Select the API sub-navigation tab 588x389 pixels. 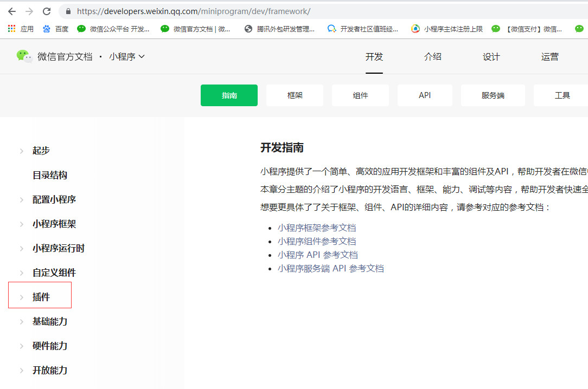click(x=425, y=95)
